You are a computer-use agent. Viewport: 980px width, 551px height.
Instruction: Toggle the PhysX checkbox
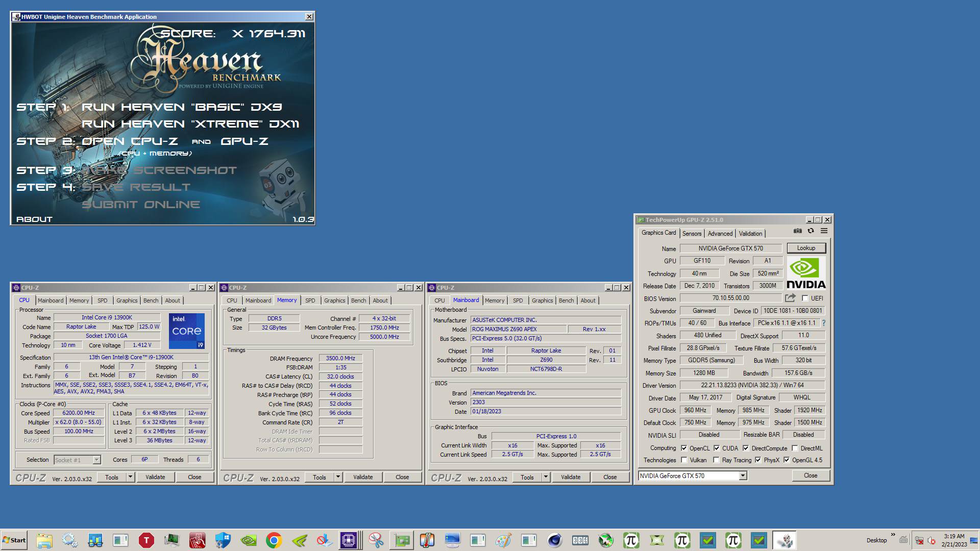coord(758,460)
